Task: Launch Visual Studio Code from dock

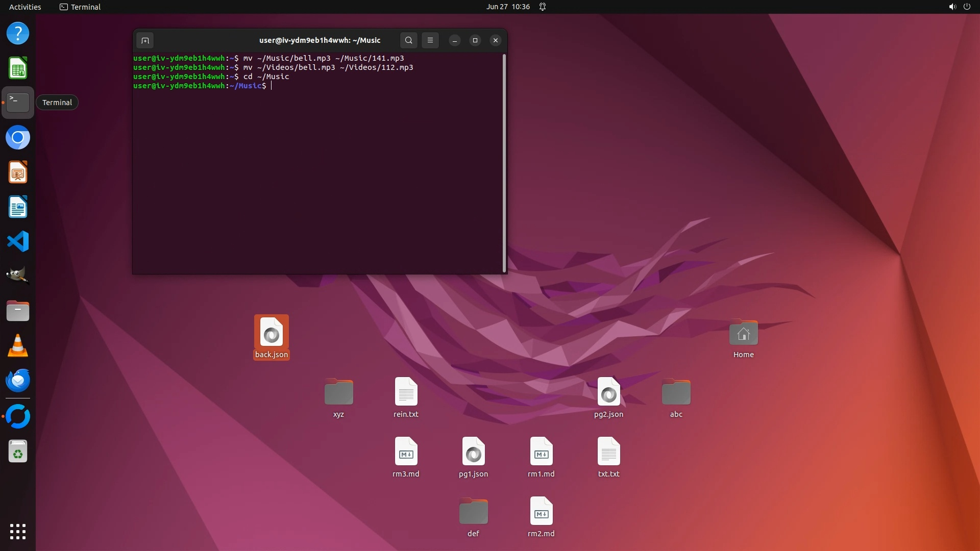Action: pyautogui.click(x=18, y=241)
